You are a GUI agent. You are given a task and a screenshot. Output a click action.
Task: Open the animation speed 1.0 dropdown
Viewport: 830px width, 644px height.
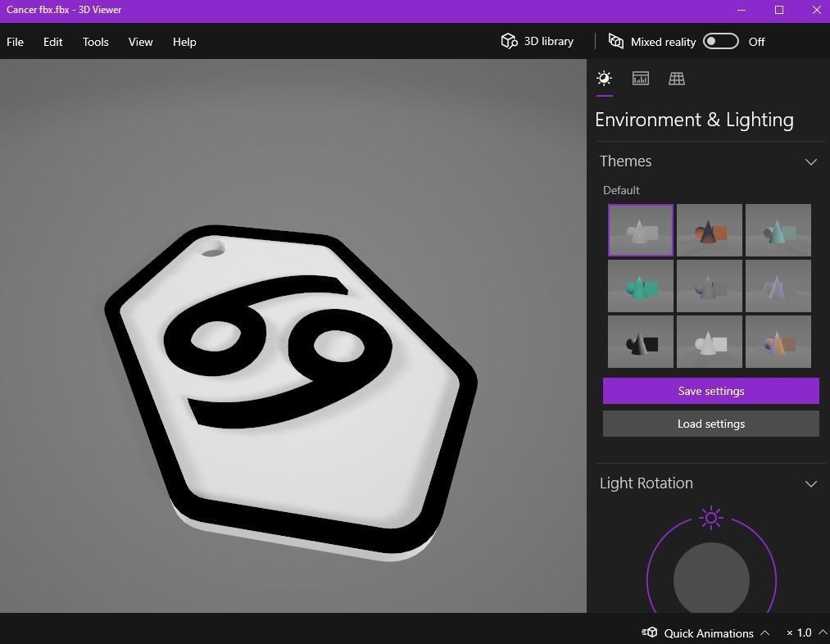(x=805, y=633)
